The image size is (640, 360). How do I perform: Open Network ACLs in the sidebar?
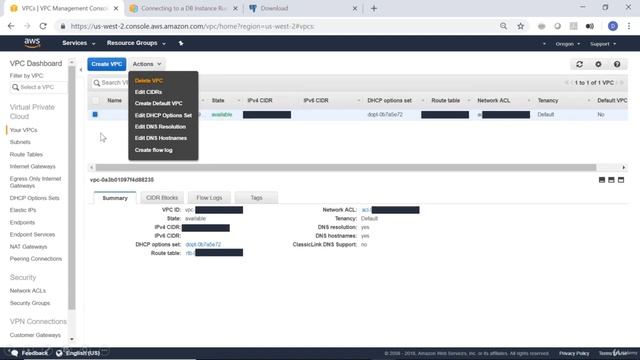click(28, 291)
